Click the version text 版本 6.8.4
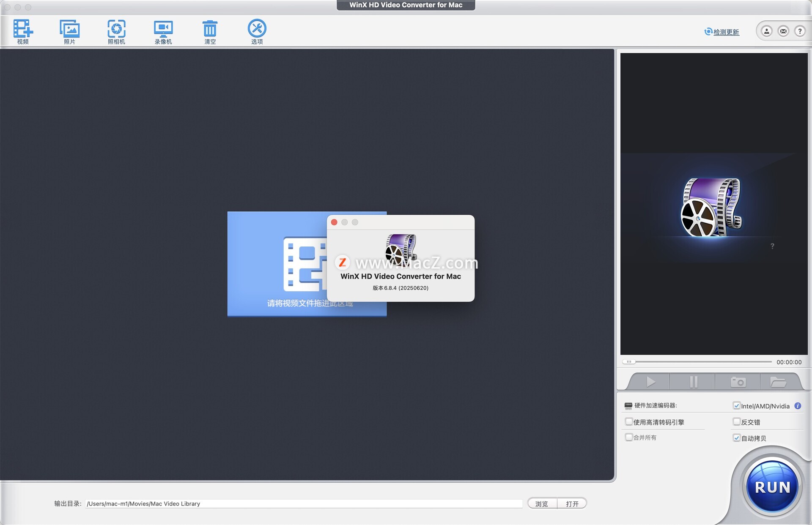 (401, 288)
